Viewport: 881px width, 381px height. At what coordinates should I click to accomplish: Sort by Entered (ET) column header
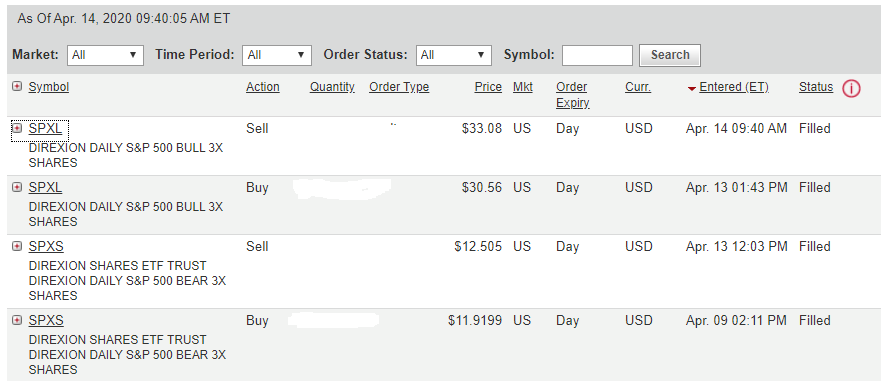coord(734,87)
